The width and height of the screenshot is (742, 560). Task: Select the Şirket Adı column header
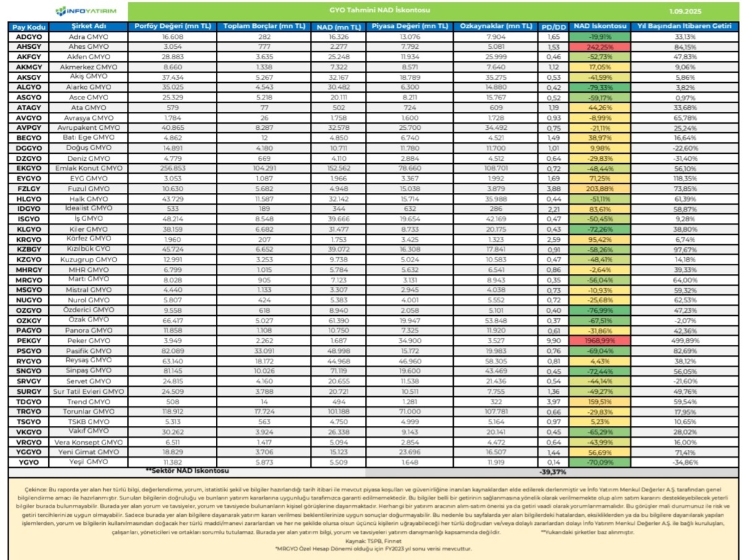[89, 27]
